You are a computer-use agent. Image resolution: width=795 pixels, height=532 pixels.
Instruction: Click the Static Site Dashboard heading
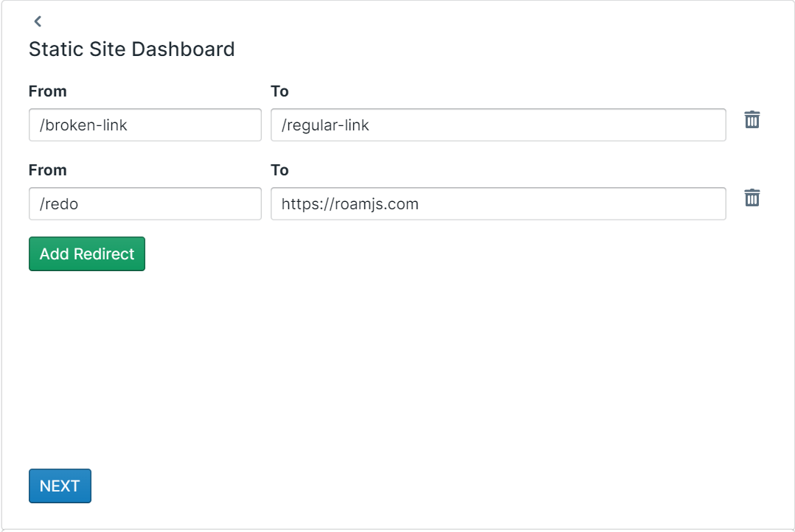[x=132, y=49]
